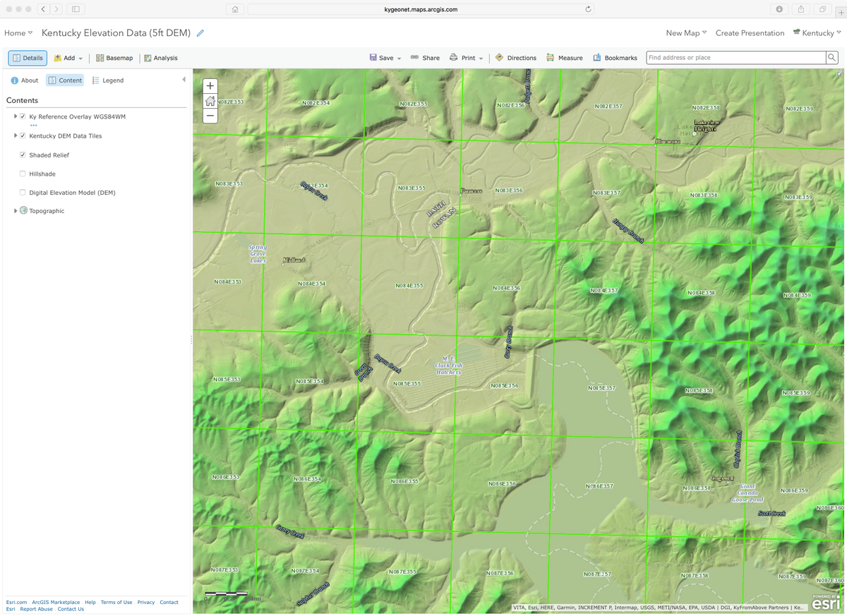Click the Esri logo on the map

(x=826, y=602)
